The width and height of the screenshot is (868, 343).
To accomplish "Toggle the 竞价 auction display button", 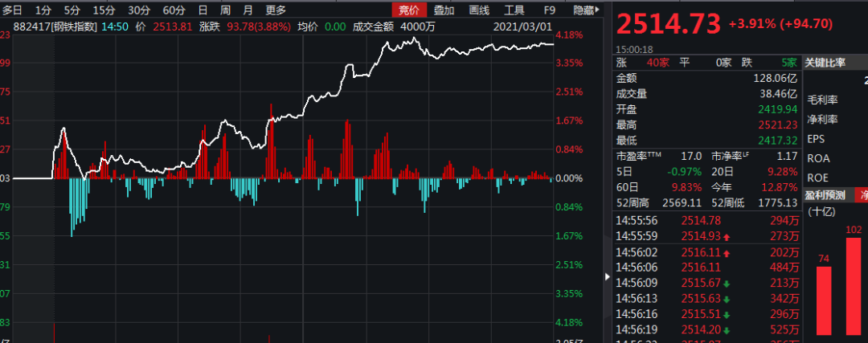I will coord(408,10).
